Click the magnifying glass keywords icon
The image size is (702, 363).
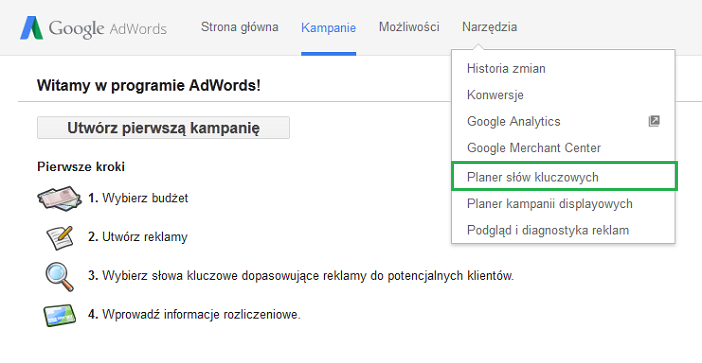[59, 277]
